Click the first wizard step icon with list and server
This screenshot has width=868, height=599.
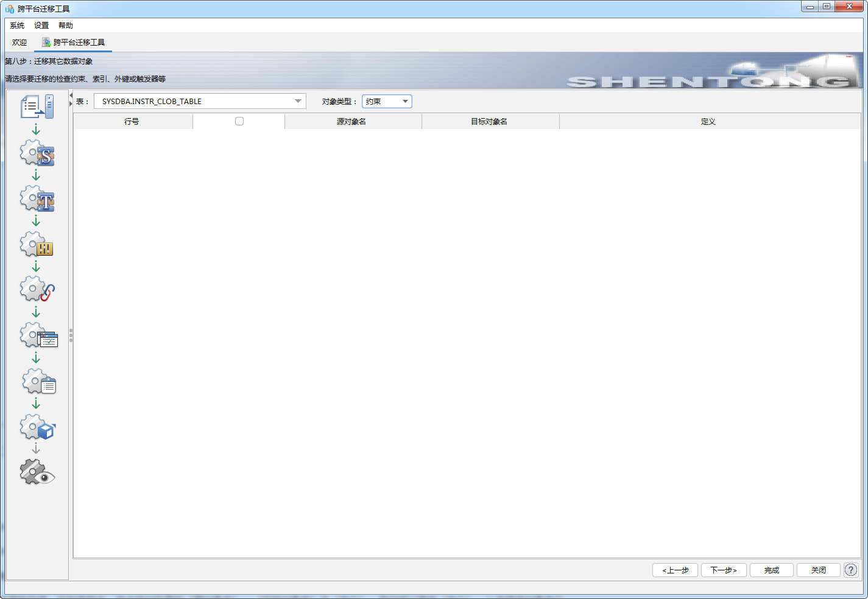[x=37, y=107]
